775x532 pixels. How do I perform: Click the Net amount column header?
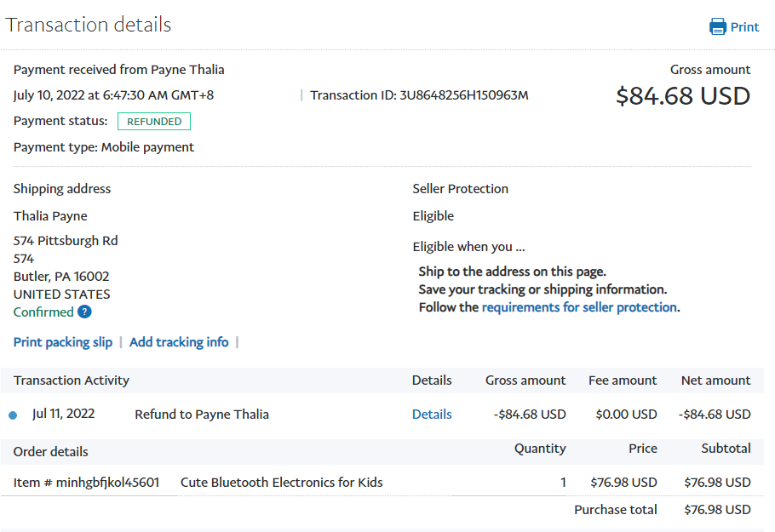[715, 380]
